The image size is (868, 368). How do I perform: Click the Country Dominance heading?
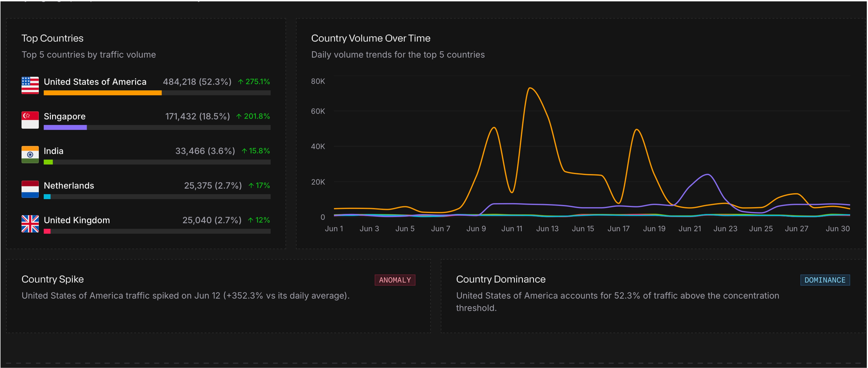[x=501, y=279]
